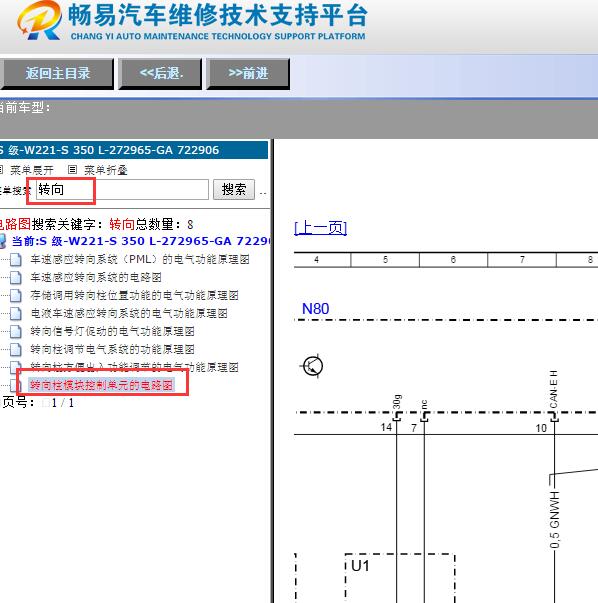Click the [上一页] previous page link
Viewport: 598px width, 603px height.
[x=320, y=228]
